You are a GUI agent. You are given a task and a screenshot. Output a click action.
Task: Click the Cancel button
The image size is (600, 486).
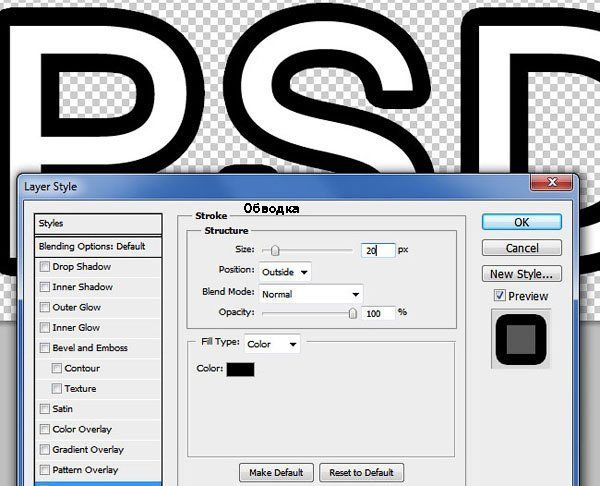pos(522,248)
